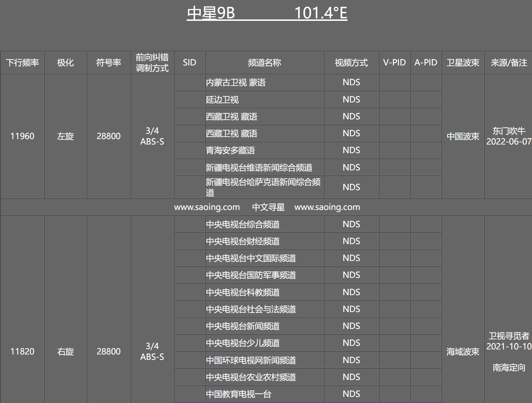The image size is (532, 403).
Task: Click the 中星9B 101.4°E title link
Action: [x=267, y=13]
